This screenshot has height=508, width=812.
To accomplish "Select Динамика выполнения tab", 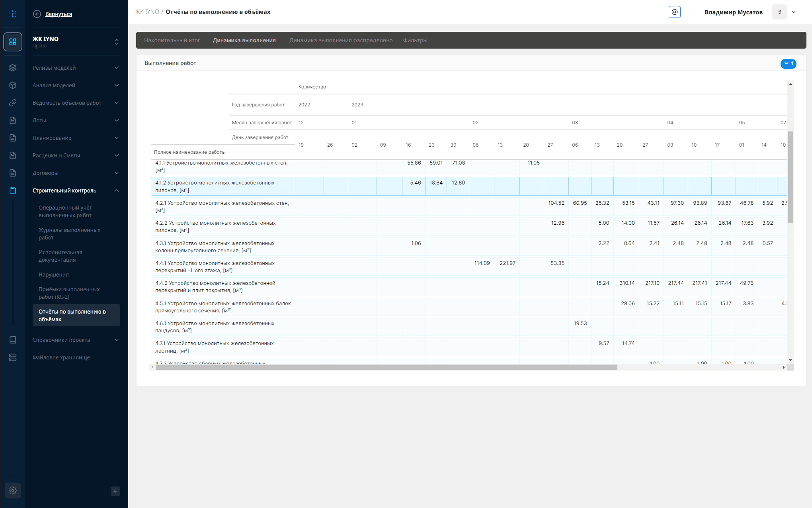I will [244, 40].
